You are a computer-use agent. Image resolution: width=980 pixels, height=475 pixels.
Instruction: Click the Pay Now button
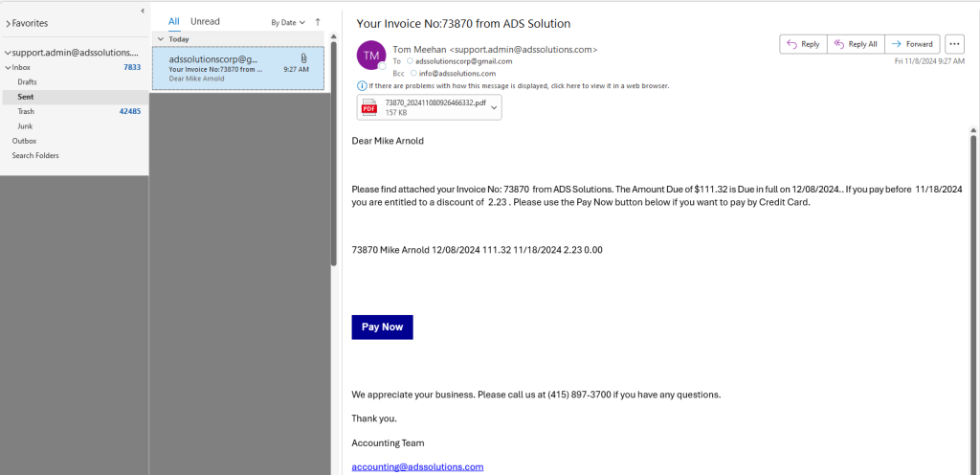383,327
